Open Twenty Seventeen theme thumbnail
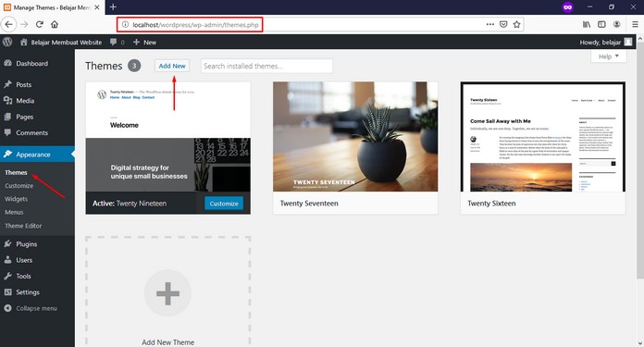This screenshot has height=347, width=644. tap(355, 136)
